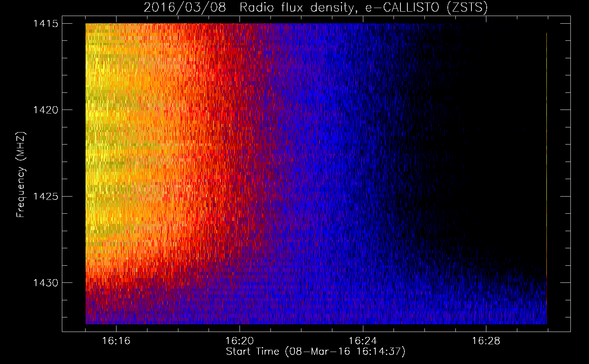Click the 16:28 time tick label
Screen dimensions: 589x364
486,341
